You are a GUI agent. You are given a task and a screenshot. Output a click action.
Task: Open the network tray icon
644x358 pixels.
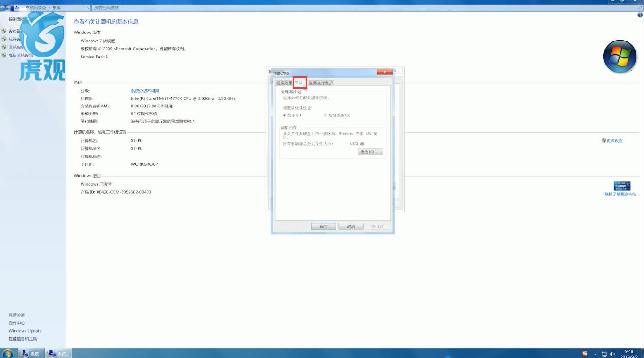[x=604, y=354]
